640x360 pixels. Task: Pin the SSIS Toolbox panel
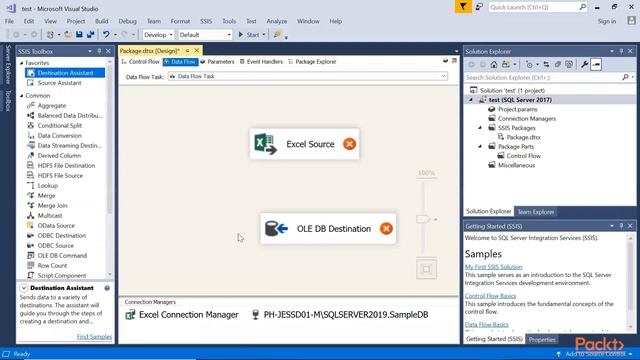click(x=99, y=51)
